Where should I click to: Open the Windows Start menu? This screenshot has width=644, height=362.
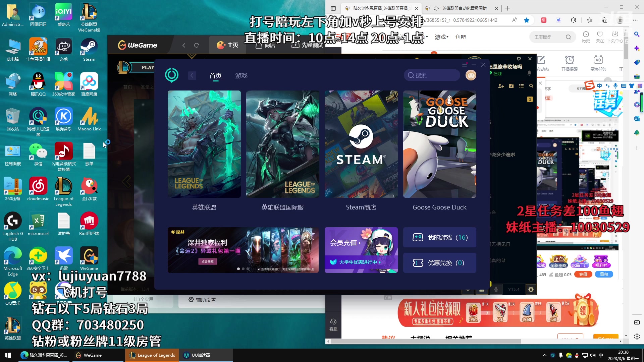coord(8,355)
